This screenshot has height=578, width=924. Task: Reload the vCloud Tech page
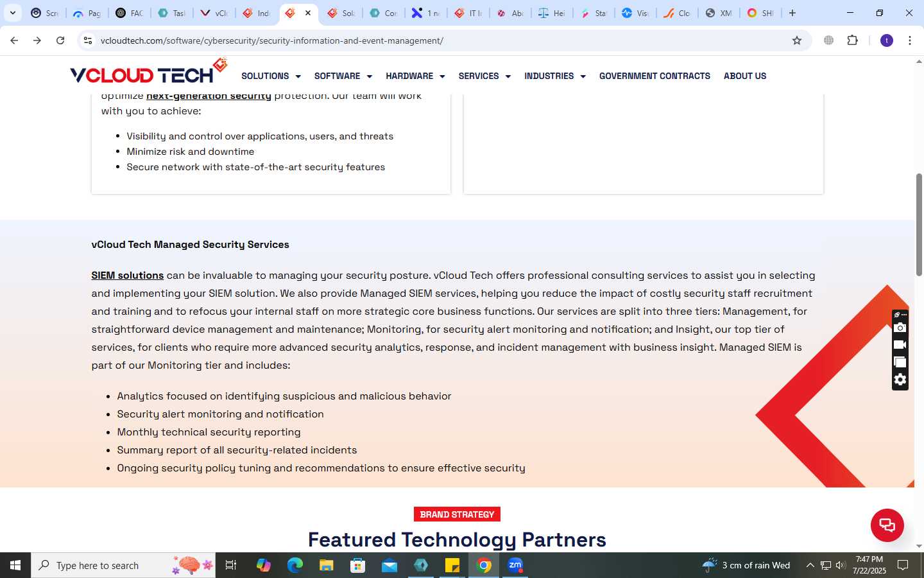[x=60, y=40]
